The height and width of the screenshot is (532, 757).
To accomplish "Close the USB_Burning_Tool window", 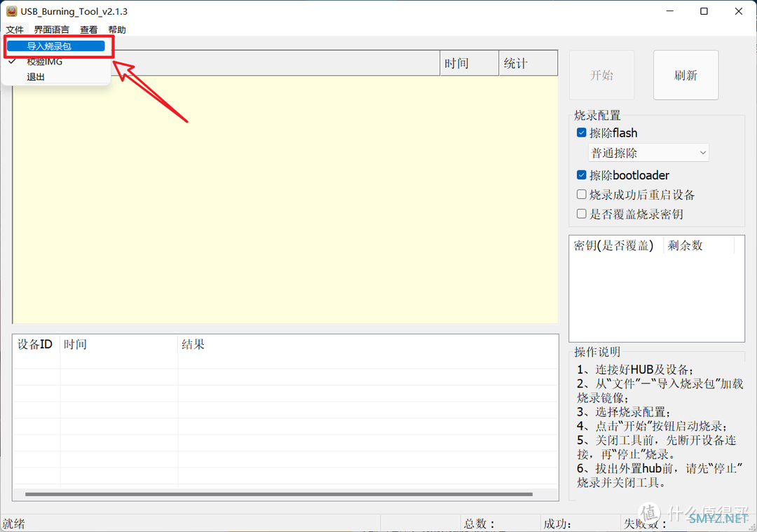I will click(x=739, y=11).
